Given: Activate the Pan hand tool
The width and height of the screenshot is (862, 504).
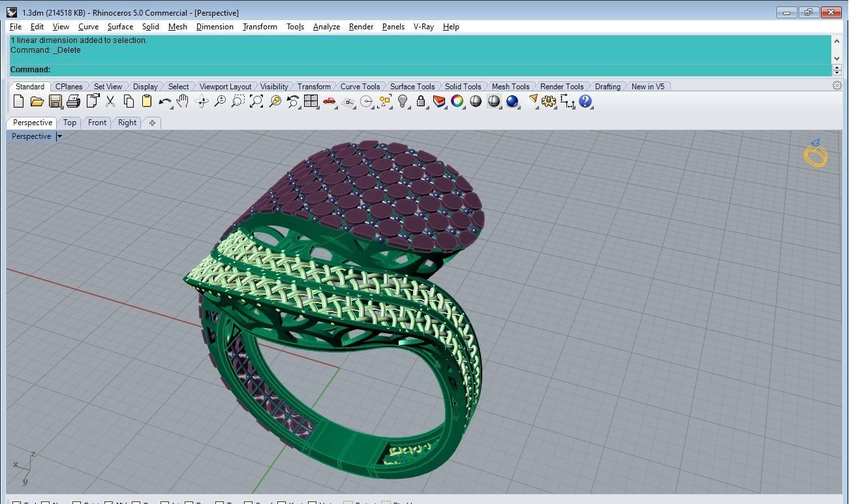Looking at the screenshot, I should pos(183,101).
